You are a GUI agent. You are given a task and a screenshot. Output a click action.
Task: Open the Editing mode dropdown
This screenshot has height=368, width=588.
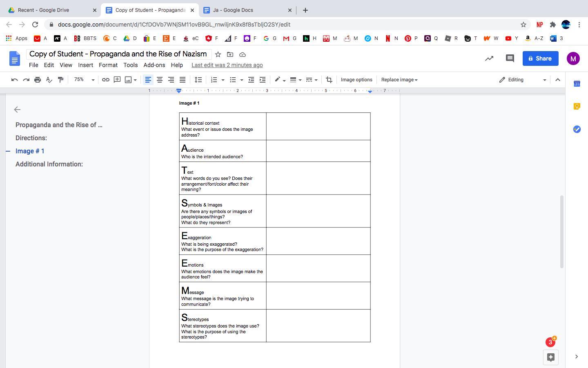(522, 80)
